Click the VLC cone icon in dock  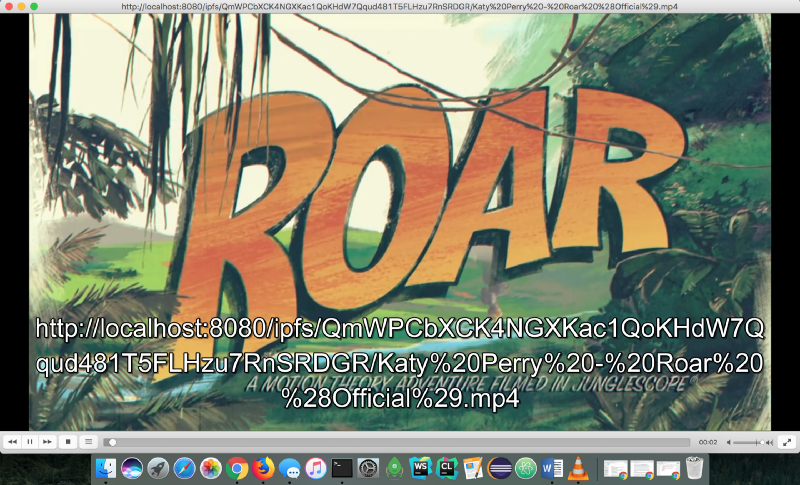[x=578, y=468]
